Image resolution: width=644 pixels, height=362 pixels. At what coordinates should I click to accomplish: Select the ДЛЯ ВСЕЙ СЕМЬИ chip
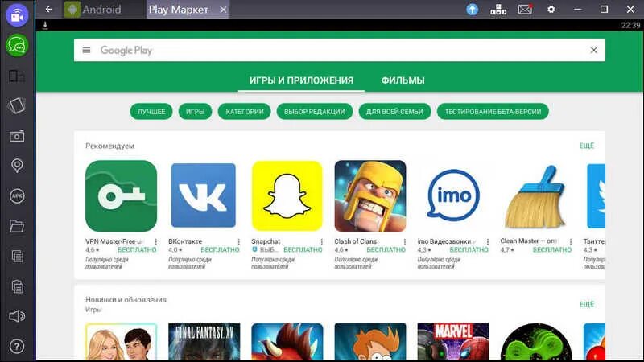pos(394,112)
